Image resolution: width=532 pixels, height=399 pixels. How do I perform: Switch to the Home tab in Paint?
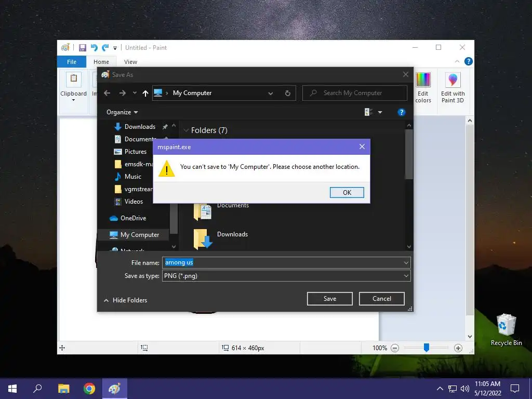101,62
